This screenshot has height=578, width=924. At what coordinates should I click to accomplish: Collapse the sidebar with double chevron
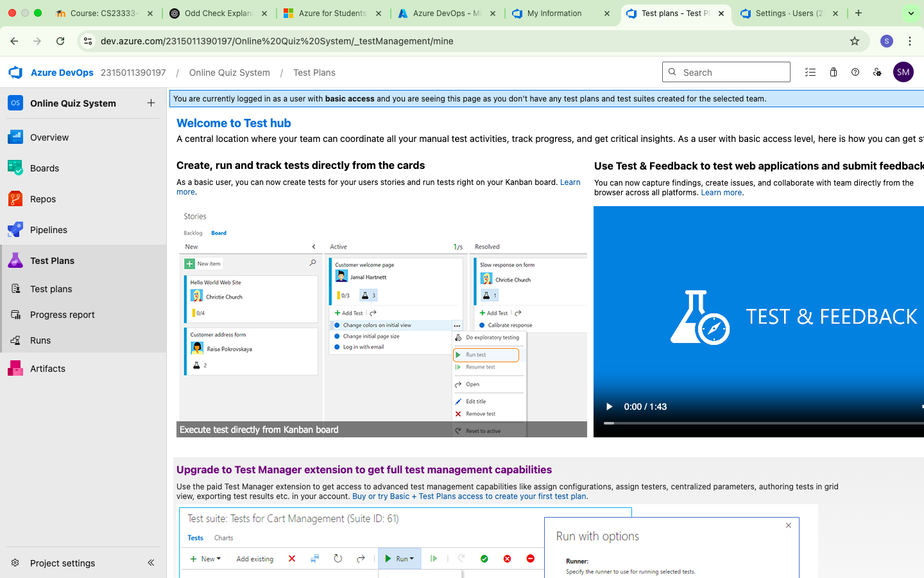(x=151, y=563)
